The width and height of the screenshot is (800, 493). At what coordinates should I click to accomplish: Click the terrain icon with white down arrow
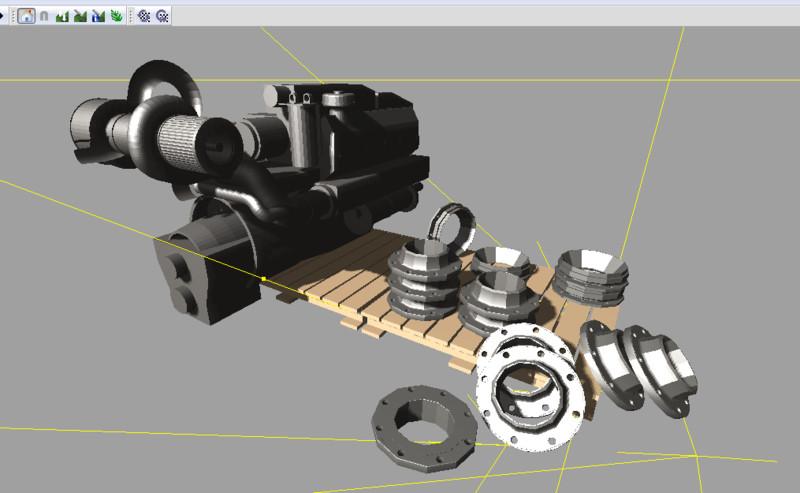click(x=62, y=16)
